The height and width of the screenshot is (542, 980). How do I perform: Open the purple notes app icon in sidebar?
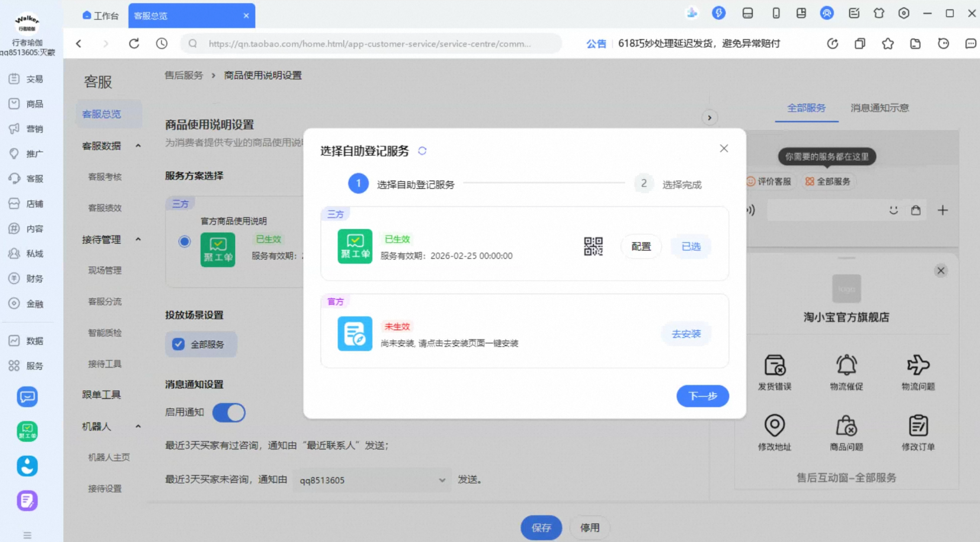pos(27,501)
